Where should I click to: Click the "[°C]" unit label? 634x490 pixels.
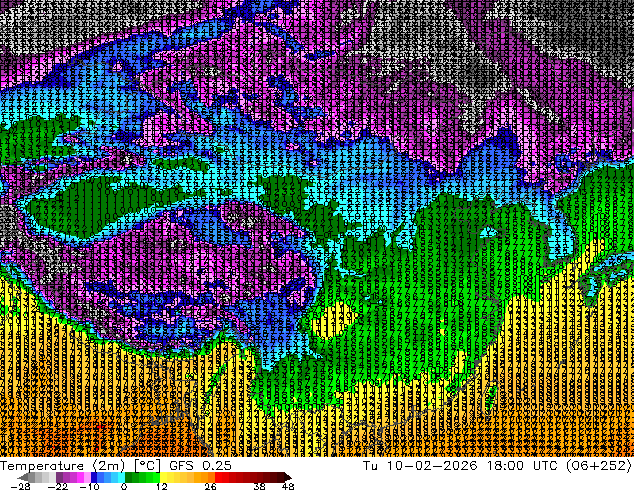(x=147, y=466)
